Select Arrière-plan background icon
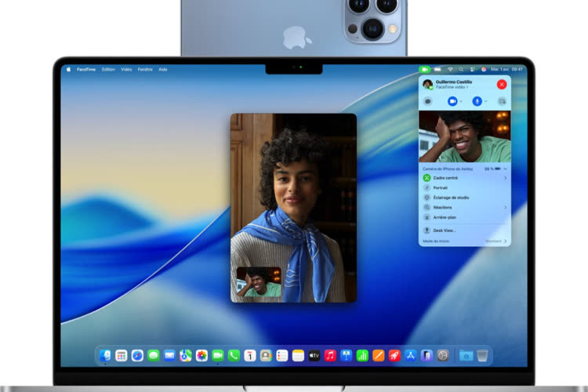The image size is (588, 392). (427, 217)
